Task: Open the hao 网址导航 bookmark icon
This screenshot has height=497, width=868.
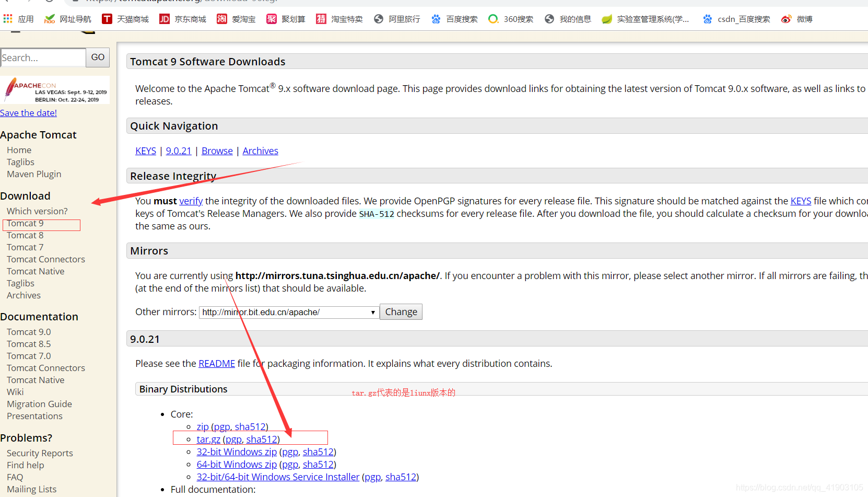Action: (50, 19)
